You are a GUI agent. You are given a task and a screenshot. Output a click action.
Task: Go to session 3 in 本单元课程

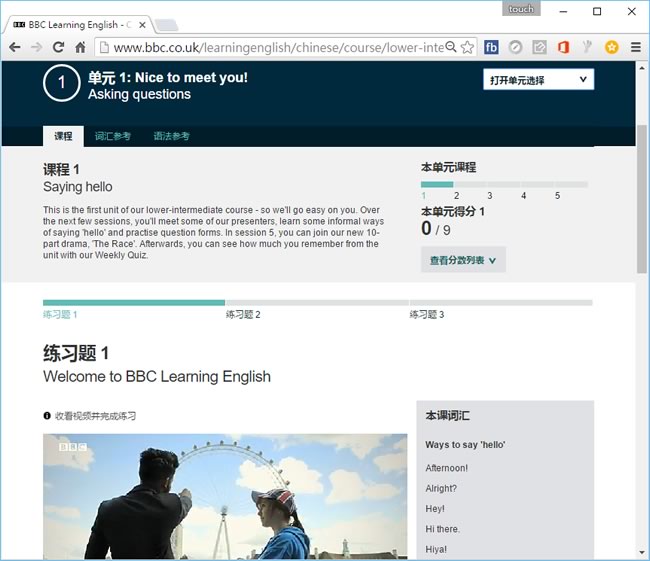pyautogui.click(x=490, y=195)
